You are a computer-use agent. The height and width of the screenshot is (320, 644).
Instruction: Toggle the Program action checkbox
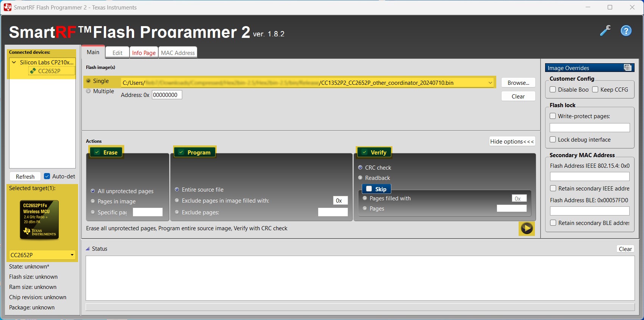click(x=181, y=152)
